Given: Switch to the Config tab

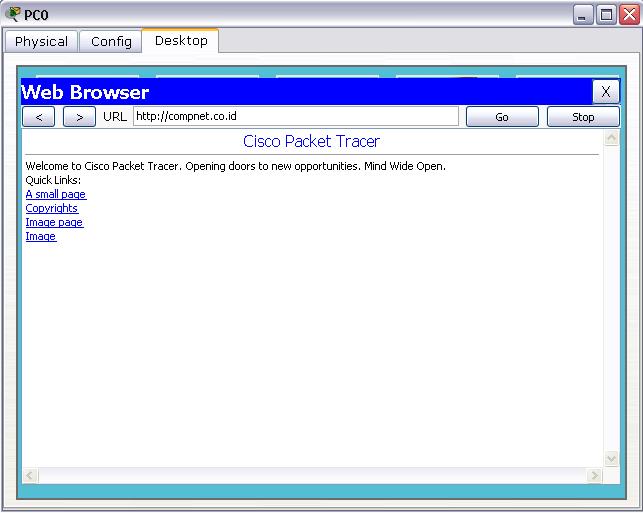Looking at the screenshot, I should 111,42.
